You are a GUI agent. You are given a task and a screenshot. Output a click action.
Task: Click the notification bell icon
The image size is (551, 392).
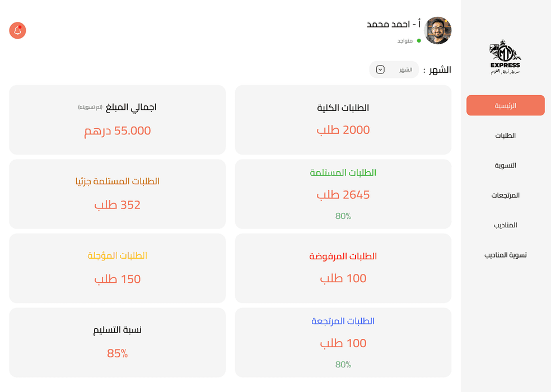[17, 31]
